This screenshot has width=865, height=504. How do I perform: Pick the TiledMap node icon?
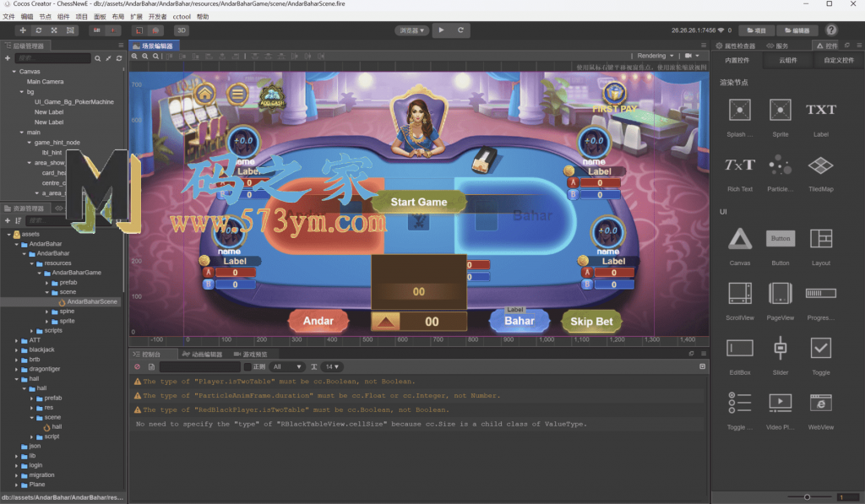[x=821, y=165]
